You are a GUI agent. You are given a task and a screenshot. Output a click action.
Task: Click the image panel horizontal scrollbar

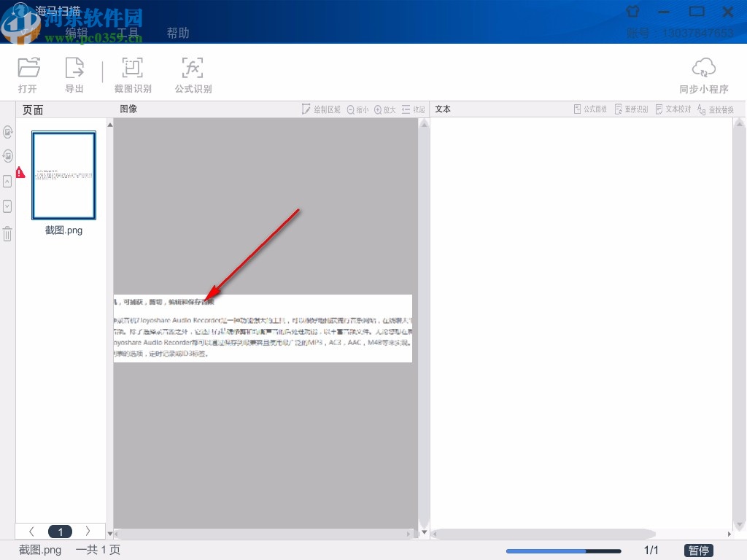tap(263, 534)
